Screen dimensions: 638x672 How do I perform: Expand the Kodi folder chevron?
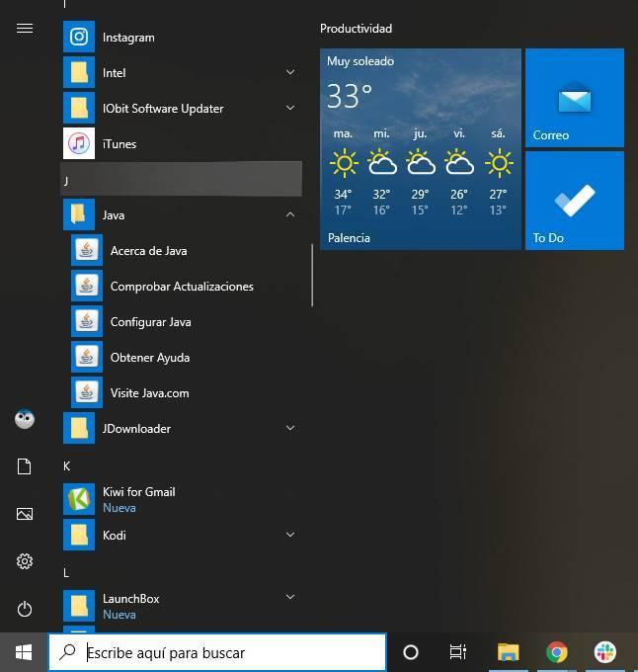click(x=290, y=535)
